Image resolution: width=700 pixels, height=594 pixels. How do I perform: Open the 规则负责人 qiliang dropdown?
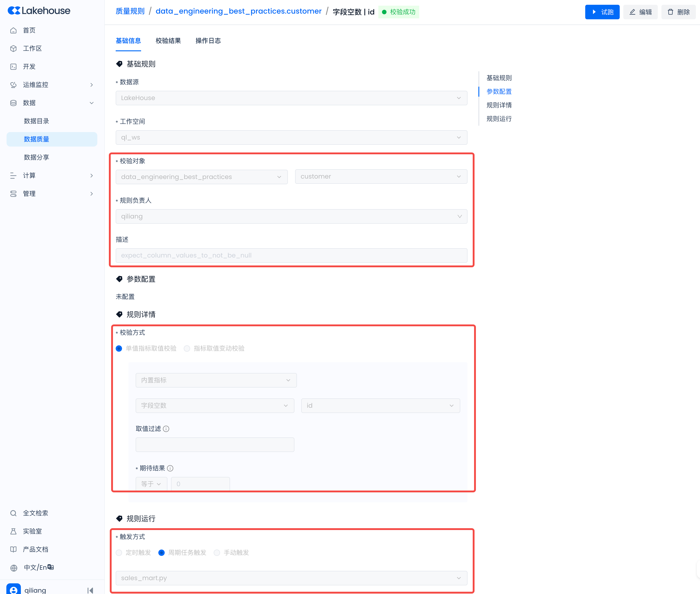point(291,216)
